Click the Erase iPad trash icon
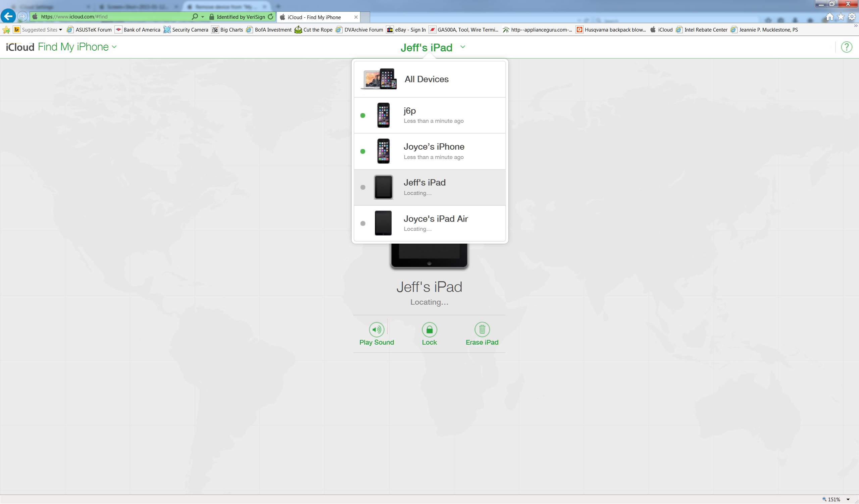The width and height of the screenshot is (859, 504). 482,330
